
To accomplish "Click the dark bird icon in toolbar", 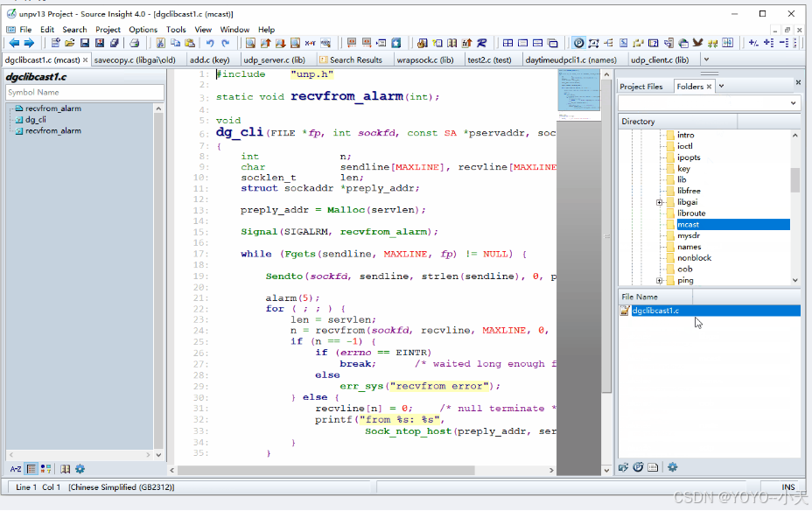I will (x=697, y=43).
